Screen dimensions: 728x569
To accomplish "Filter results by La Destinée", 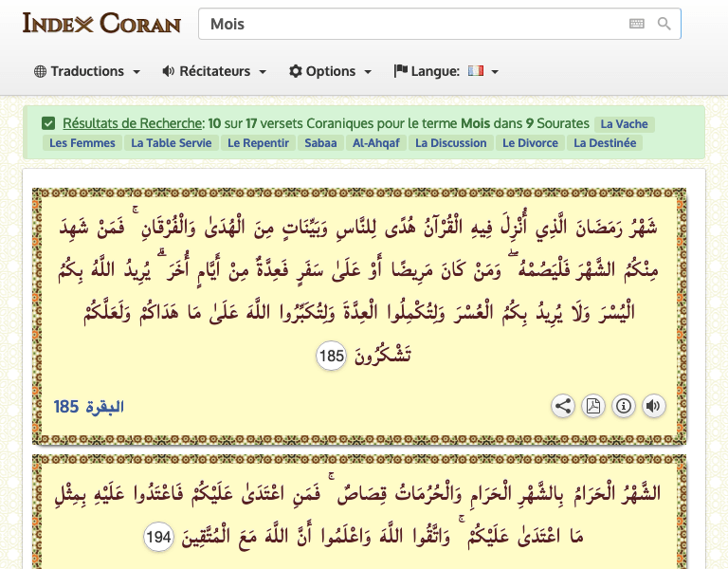I will [605, 143].
